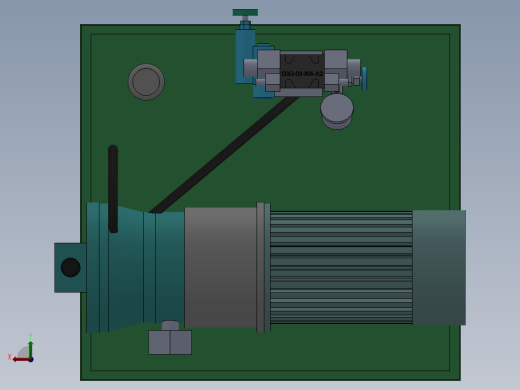This screenshot has height=390, width=520.
Task: Select the motor mounting flange ring
Action: tap(263, 267)
